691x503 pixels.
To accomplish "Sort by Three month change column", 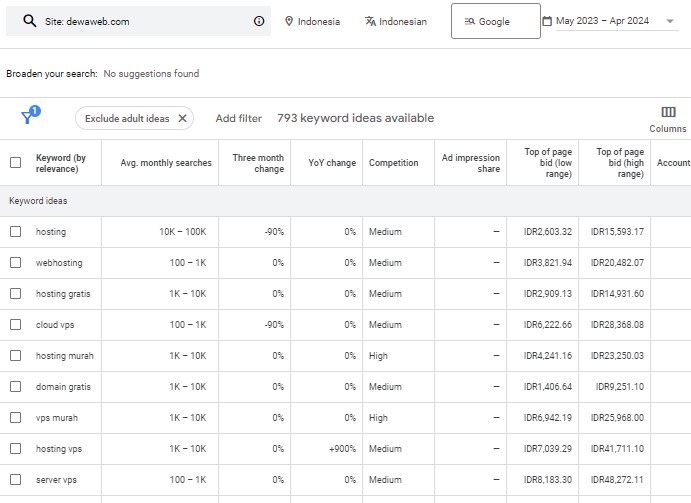I will (258, 163).
